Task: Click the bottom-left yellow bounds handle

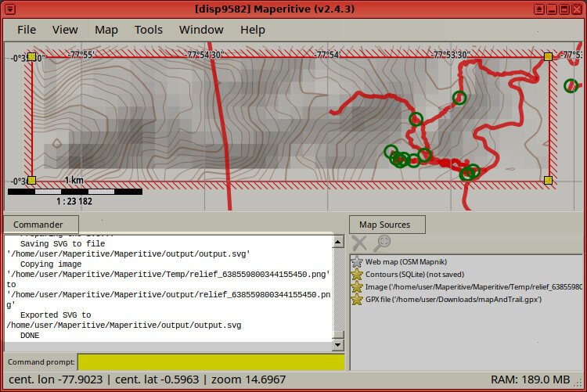Action: coord(31,181)
